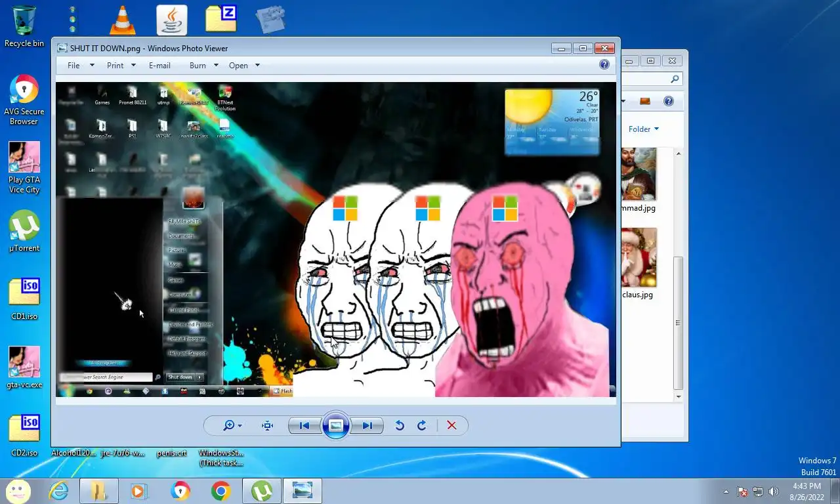
Task: Select the gta-vc.exe desktop icon
Action: (24, 367)
